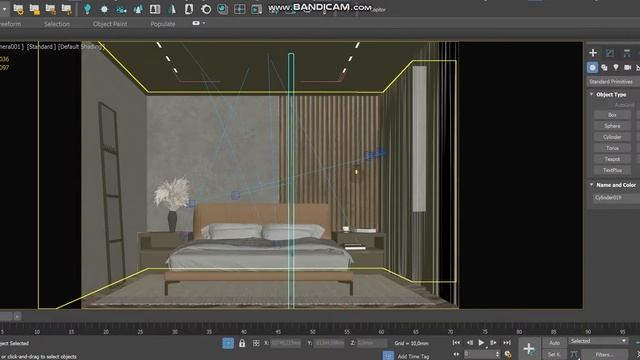Viewport: 640px width, 360px height.
Task: Open the Object Paint ribbon tab
Action: coord(110,24)
